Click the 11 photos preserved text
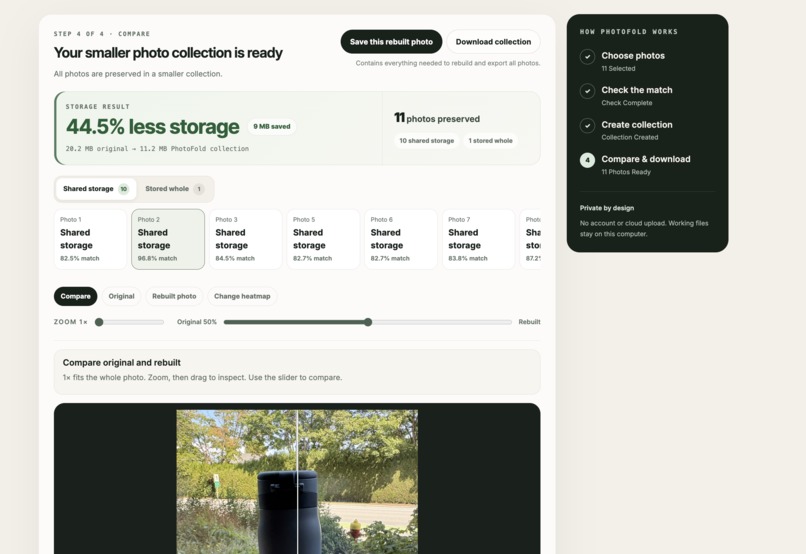The height and width of the screenshot is (554, 806). click(437, 118)
